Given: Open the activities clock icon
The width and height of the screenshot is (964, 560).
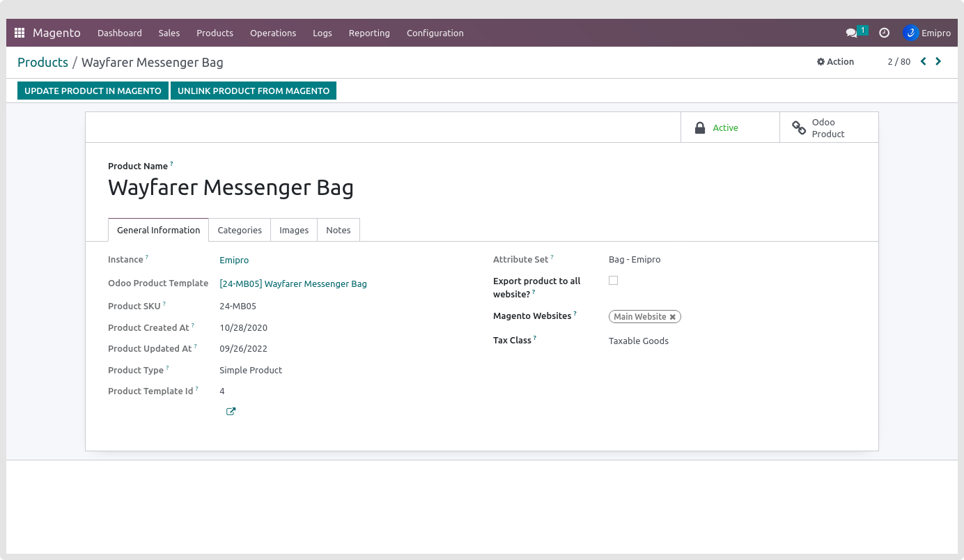Looking at the screenshot, I should (x=884, y=33).
